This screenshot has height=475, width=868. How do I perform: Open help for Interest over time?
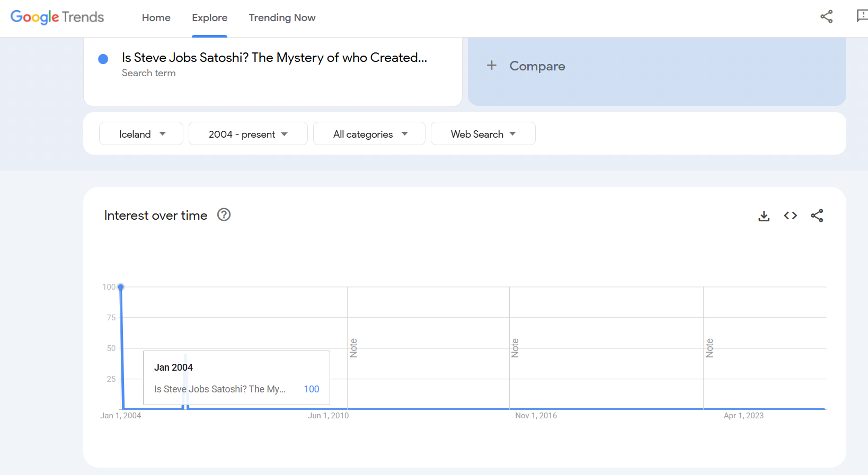(x=224, y=214)
